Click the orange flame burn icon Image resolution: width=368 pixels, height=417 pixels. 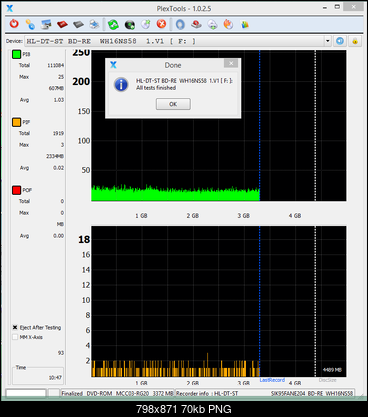(x=228, y=24)
